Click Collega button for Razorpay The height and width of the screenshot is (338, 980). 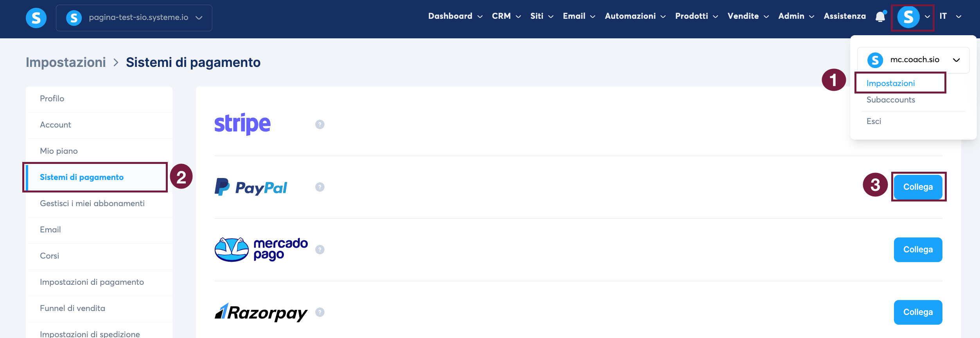918,312
